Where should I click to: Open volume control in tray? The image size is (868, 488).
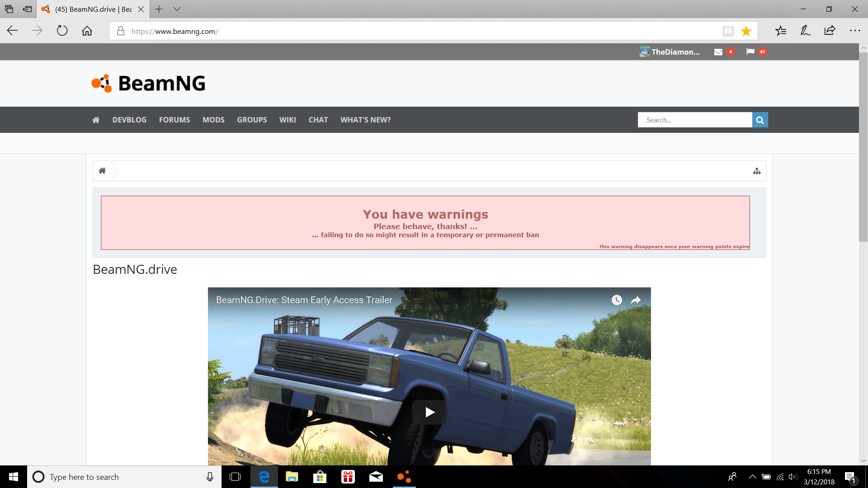click(793, 477)
